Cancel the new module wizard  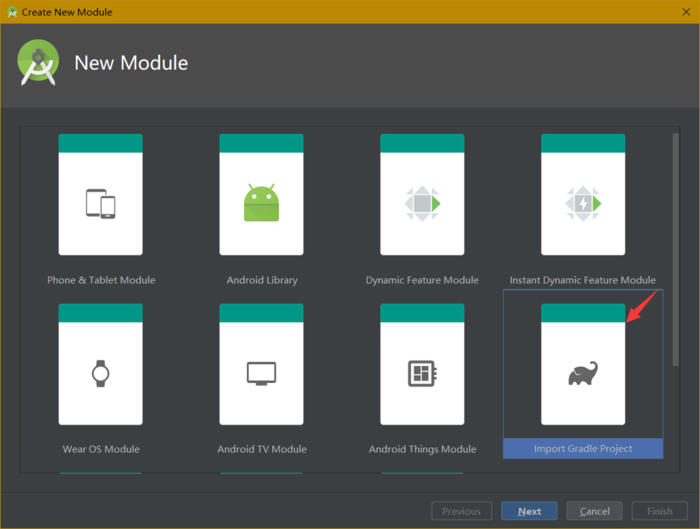pyautogui.click(x=594, y=511)
